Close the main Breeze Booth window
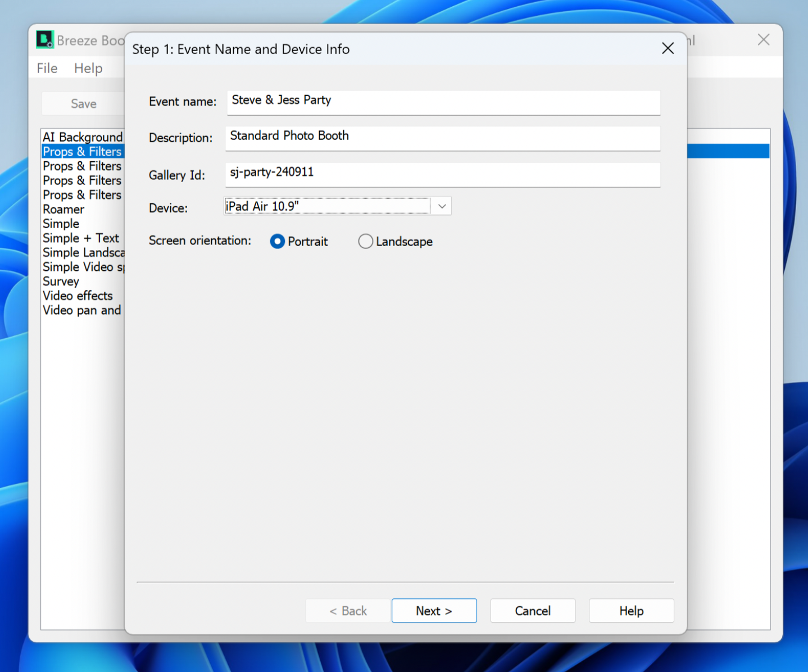Viewport: 808px width, 672px height. pos(763,40)
